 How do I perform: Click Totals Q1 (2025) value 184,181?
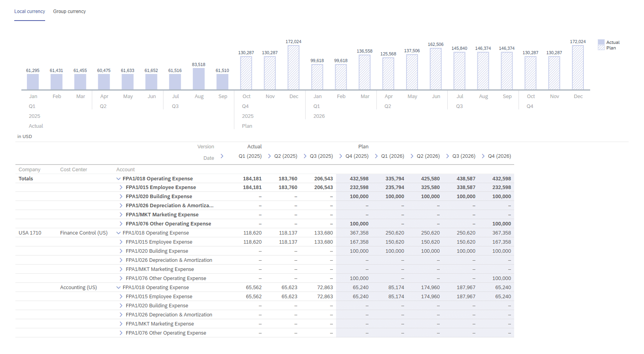(x=252, y=179)
